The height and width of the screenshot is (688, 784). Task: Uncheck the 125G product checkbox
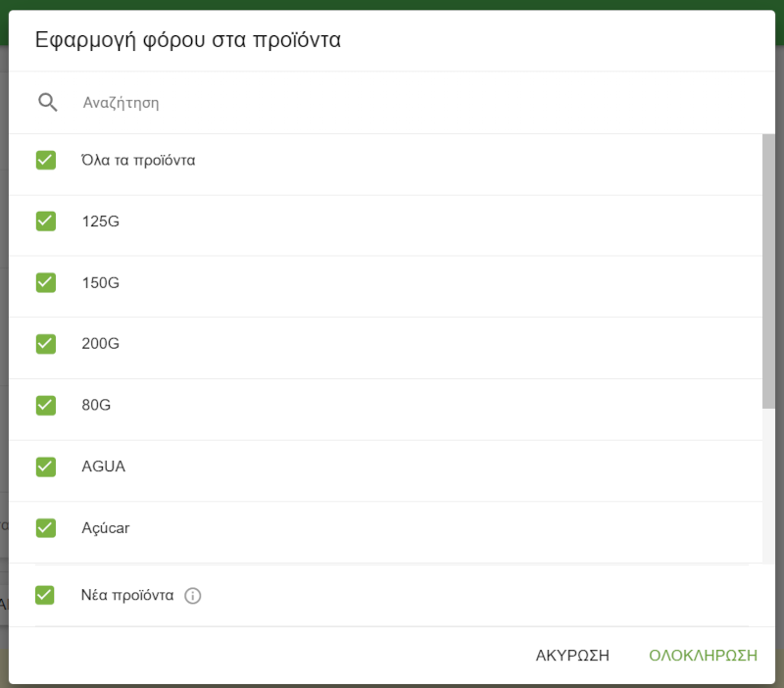[x=46, y=221]
